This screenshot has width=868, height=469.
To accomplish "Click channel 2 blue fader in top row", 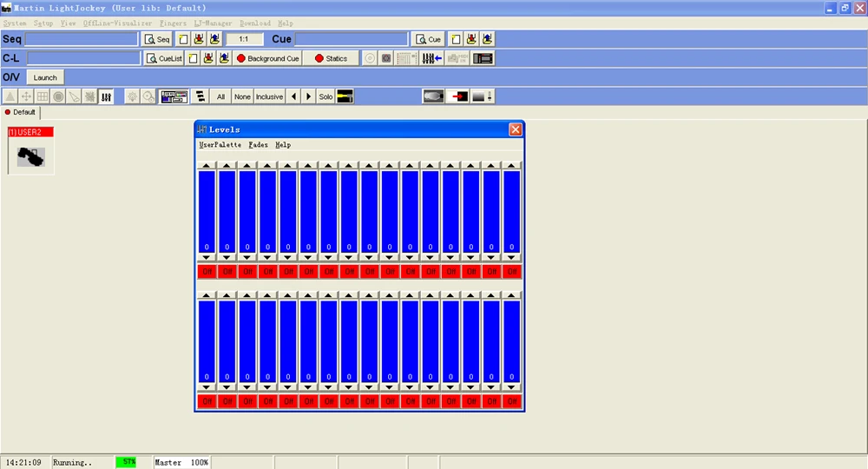I will pyautogui.click(x=227, y=212).
